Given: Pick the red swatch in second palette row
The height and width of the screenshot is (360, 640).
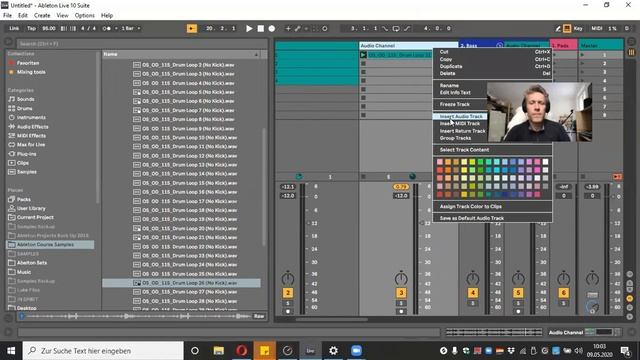Looking at the screenshot, I should click(x=440, y=170).
